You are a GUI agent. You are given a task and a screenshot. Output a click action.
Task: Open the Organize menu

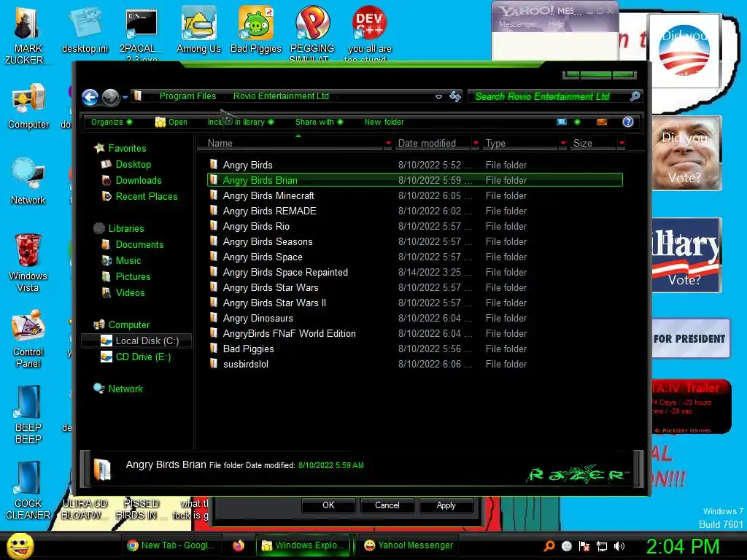(112, 122)
